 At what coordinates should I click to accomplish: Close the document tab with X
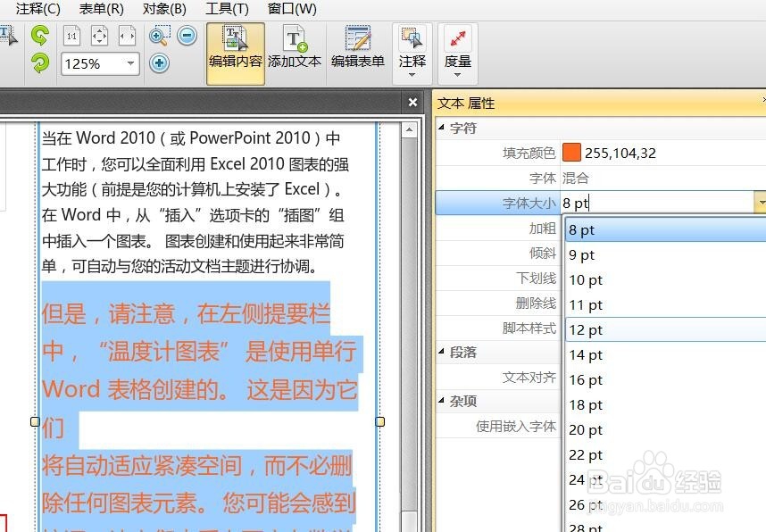click(x=412, y=102)
